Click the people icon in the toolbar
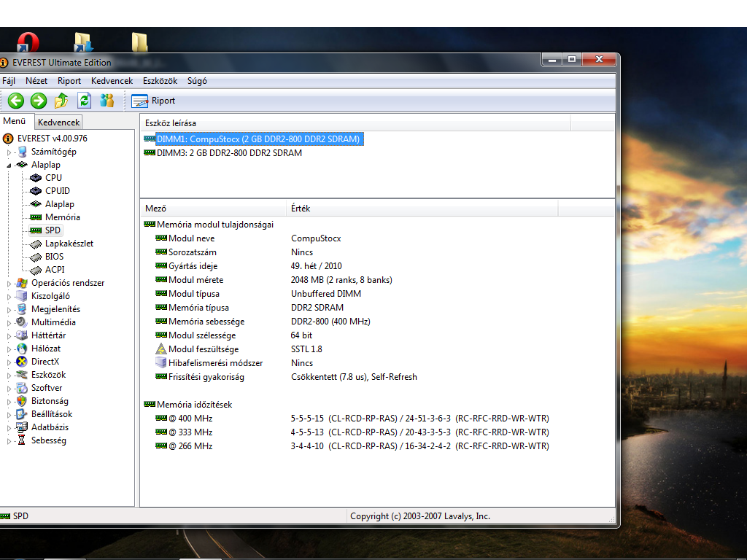 coord(107,101)
